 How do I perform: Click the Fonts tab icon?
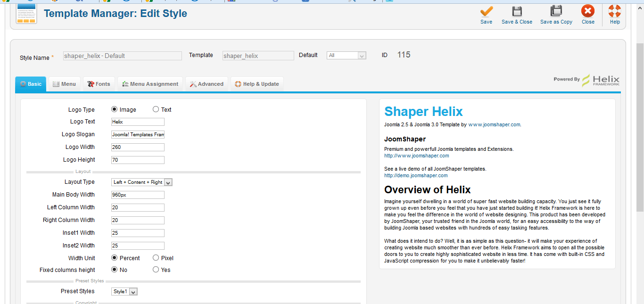(91, 84)
